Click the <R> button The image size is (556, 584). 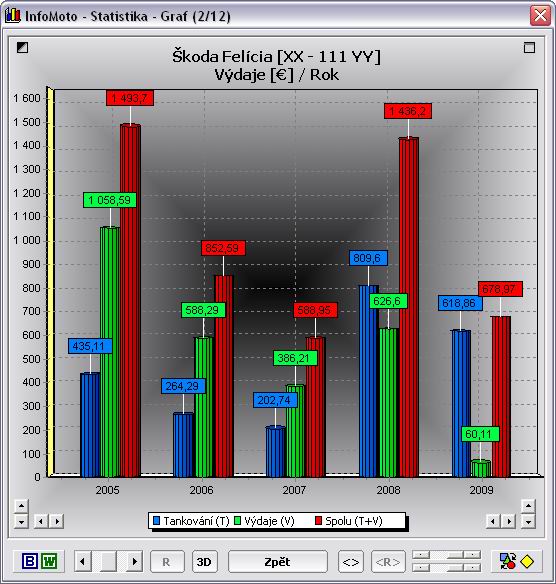pos(388,561)
